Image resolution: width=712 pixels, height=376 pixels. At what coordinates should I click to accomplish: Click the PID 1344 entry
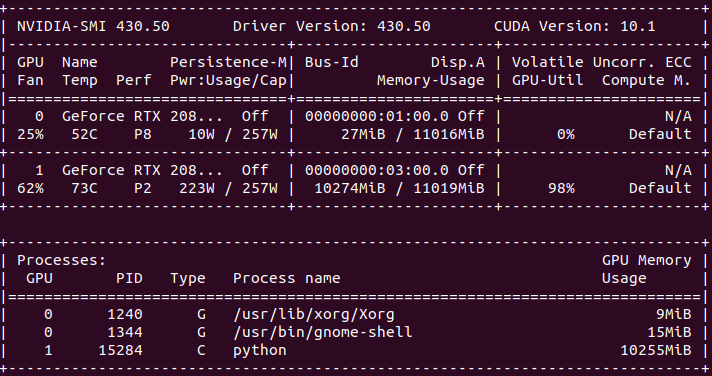click(x=124, y=332)
